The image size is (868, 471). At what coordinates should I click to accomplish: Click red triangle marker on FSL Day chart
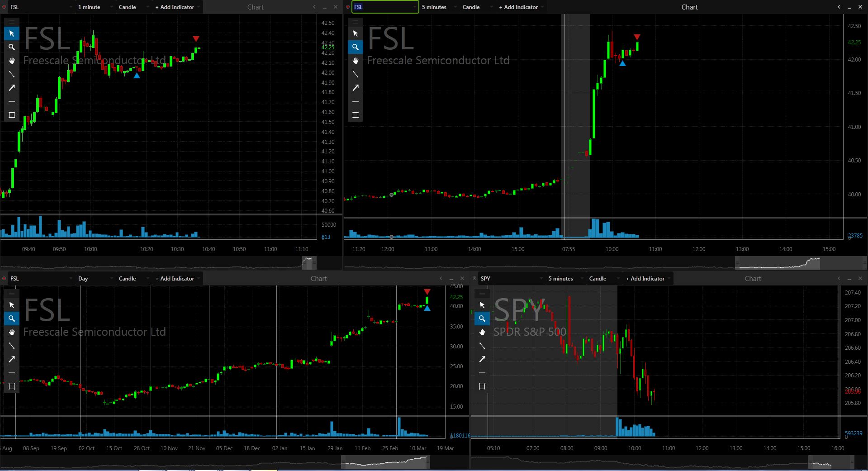tap(427, 292)
